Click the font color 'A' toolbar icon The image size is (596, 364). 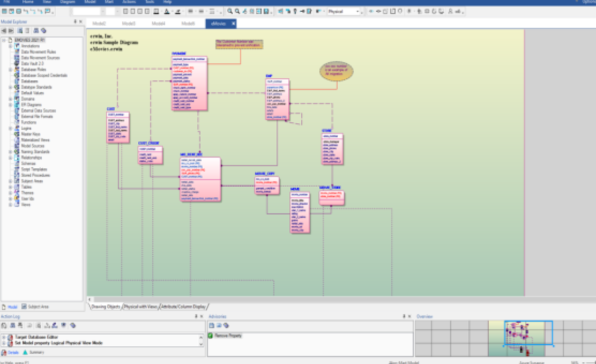click(x=167, y=11)
